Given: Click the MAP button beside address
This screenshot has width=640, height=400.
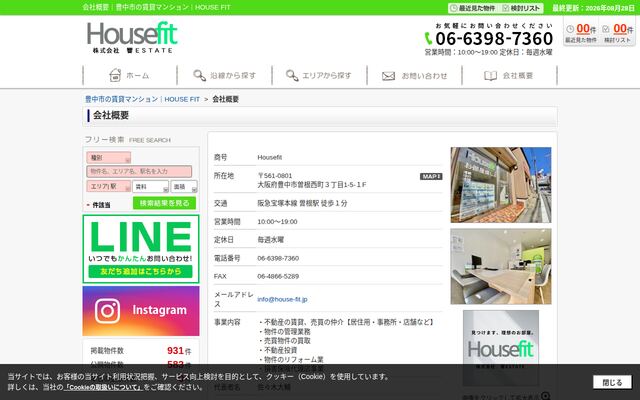Looking at the screenshot, I should (431, 176).
